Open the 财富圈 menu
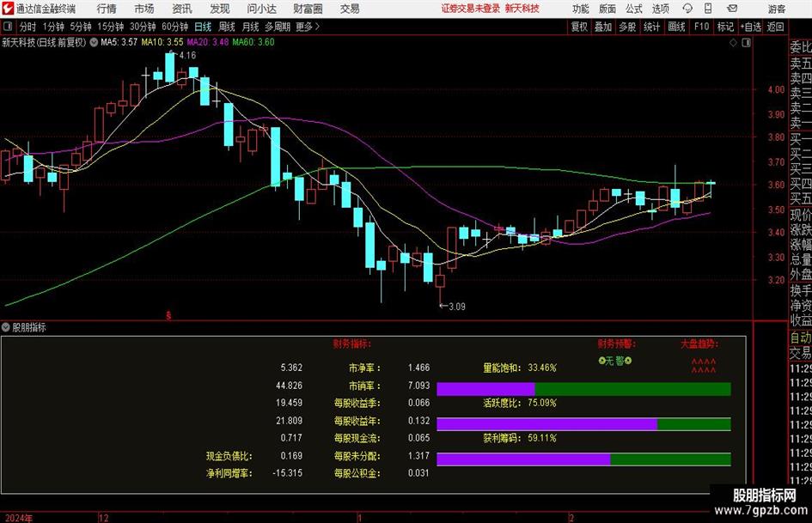 point(308,9)
